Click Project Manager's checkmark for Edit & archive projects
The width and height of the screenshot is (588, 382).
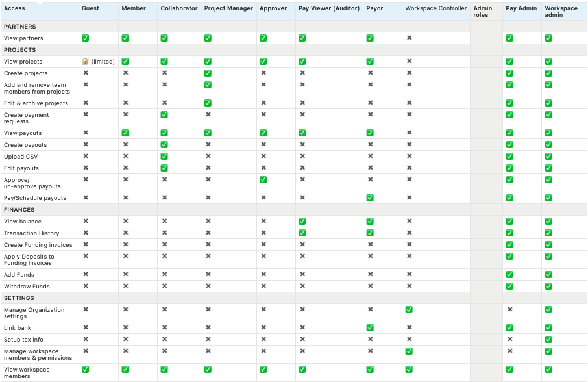pos(208,103)
